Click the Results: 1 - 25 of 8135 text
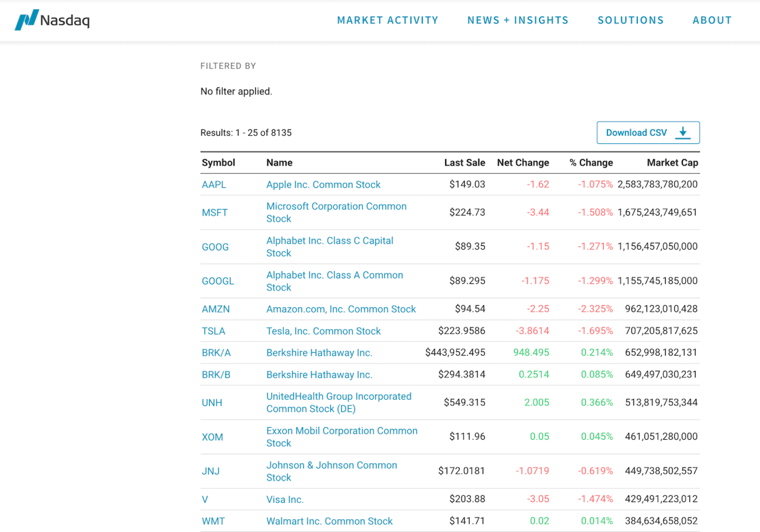This screenshot has height=532, width=760. [x=246, y=133]
